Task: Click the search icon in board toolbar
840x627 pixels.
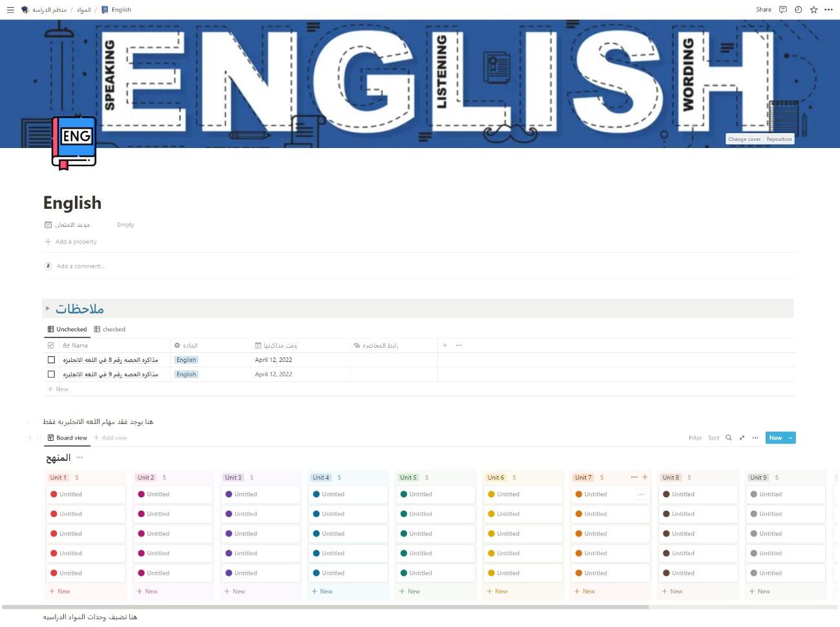Action: [729, 438]
